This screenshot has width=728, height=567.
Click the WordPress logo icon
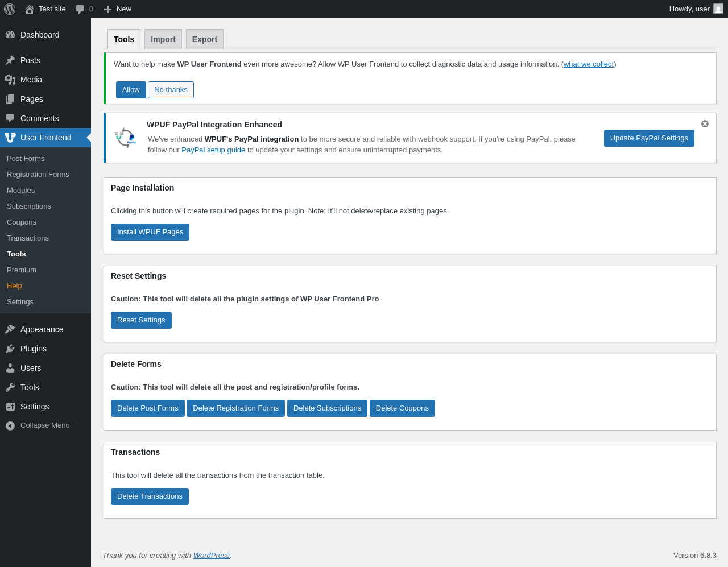tap(10, 9)
